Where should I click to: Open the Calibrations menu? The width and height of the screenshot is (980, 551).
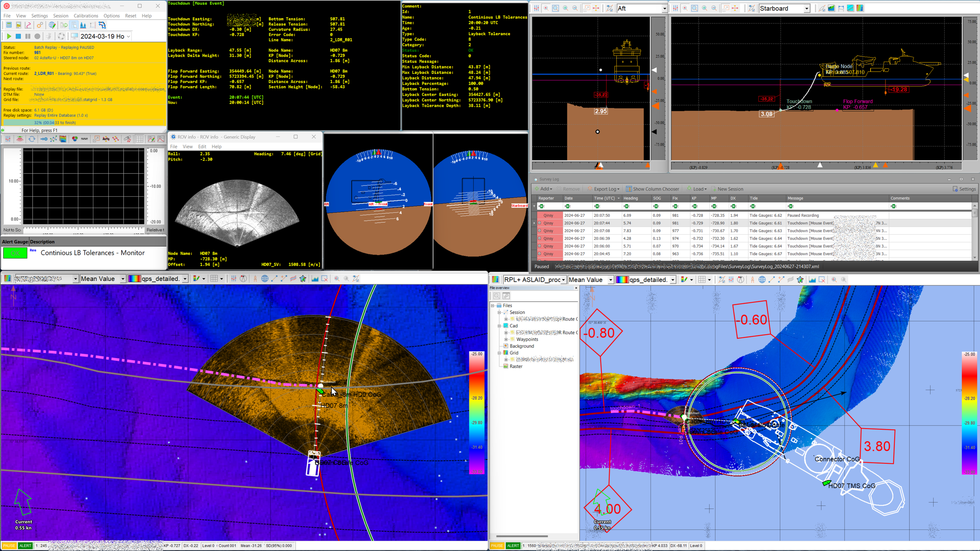[x=86, y=16]
